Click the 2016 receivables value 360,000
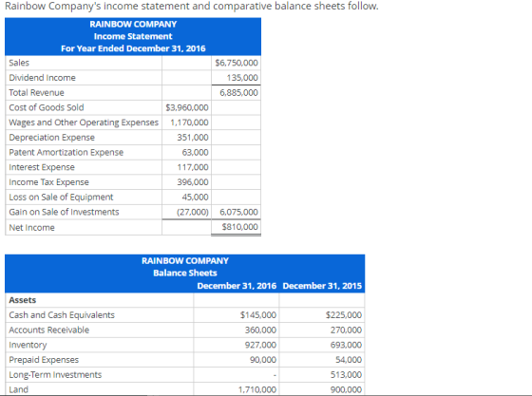Image resolution: width=532 pixels, height=396 pixels. 260,330
